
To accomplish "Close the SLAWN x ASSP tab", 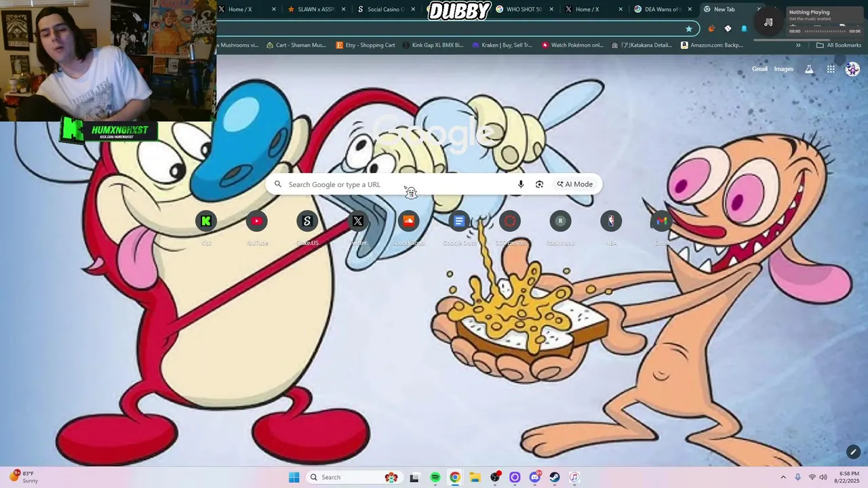I will click(x=344, y=9).
